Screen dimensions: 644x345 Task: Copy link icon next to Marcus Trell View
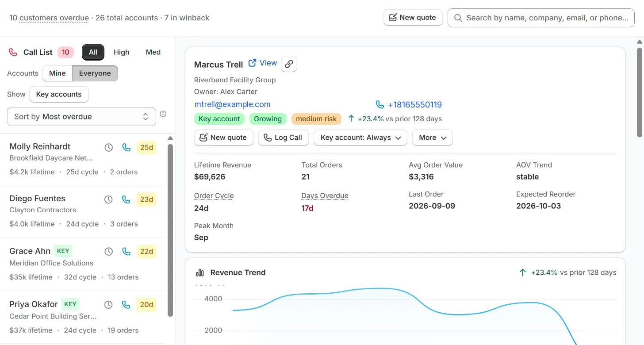(x=289, y=64)
